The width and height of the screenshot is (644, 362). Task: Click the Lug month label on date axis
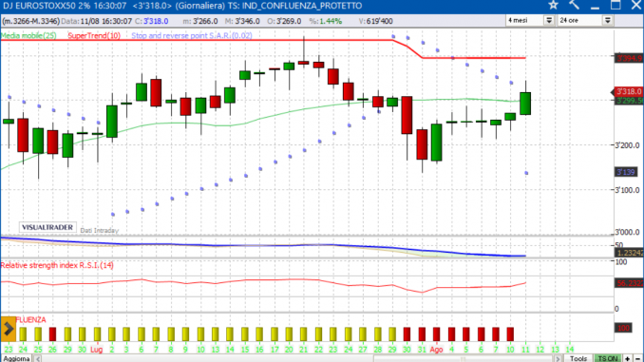click(97, 350)
